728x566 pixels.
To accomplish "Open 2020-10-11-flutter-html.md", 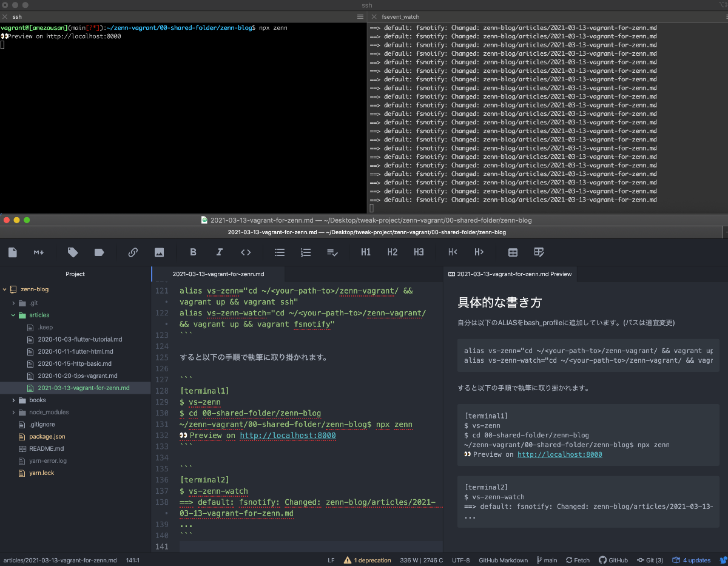I will click(x=75, y=351).
